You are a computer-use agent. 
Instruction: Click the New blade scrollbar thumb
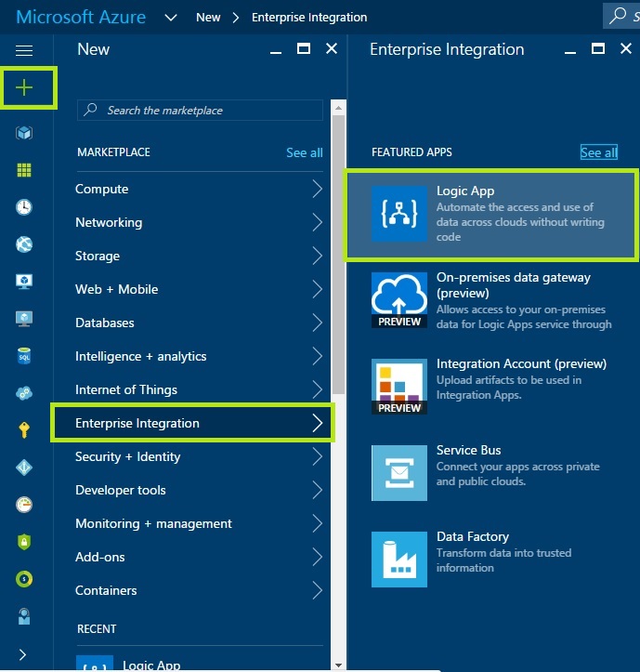pos(338,254)
